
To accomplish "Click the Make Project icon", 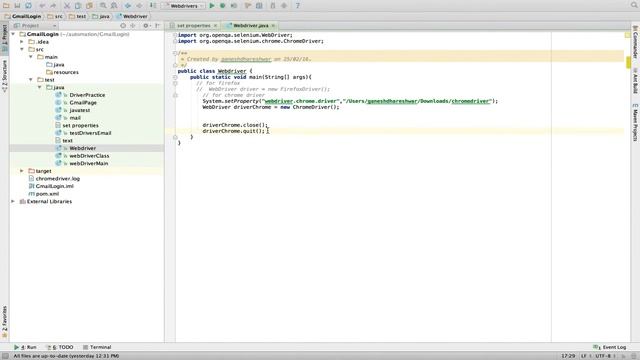I will click(153, 6).
